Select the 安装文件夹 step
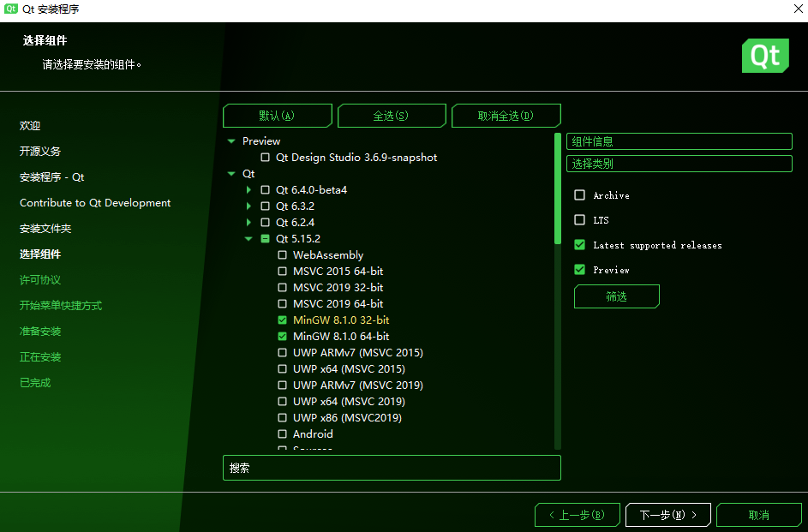The height and width of the screenshot is (532, 808). 45,228
